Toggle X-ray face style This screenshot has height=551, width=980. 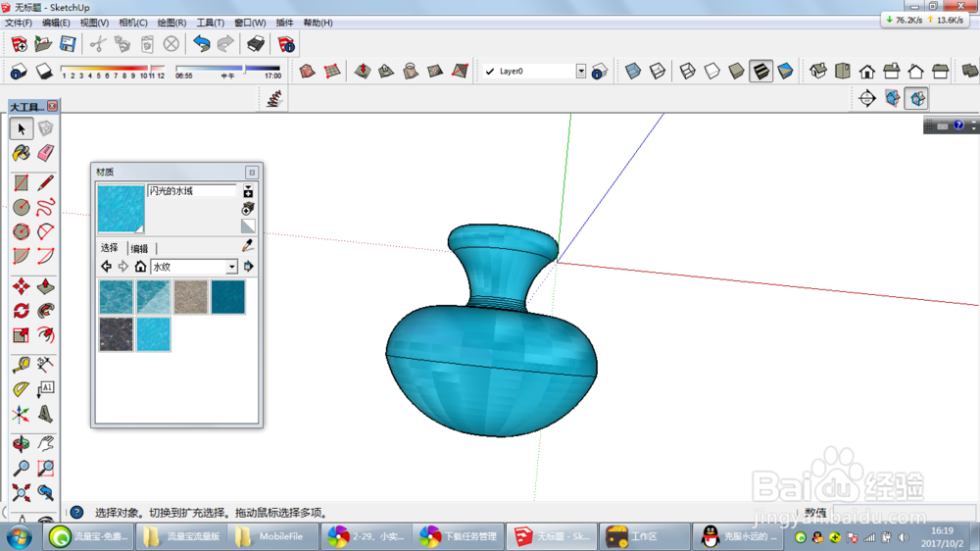[x=633, y=72]
